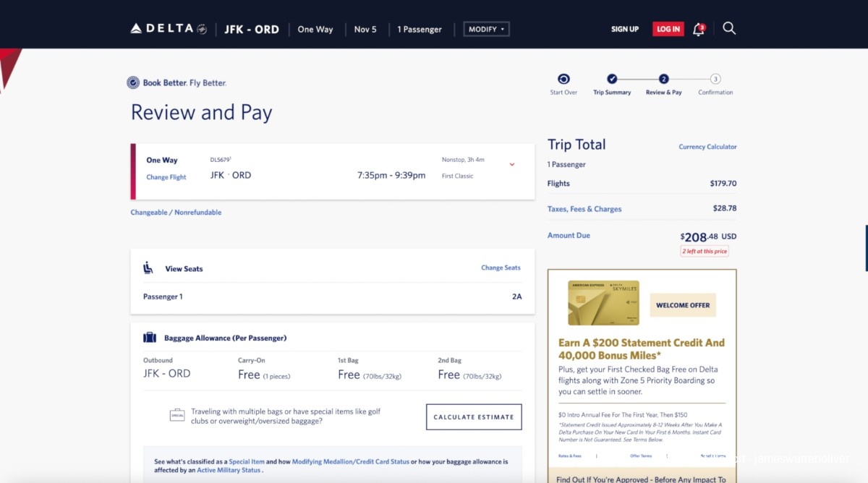This screenshot has width=868, height=483.
Task: Click the Trip Summary checkmark step
Action: pos(612,80)
